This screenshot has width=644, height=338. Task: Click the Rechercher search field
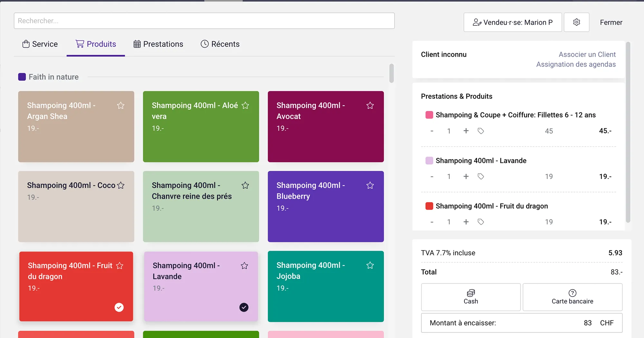(x=204, y=21)
